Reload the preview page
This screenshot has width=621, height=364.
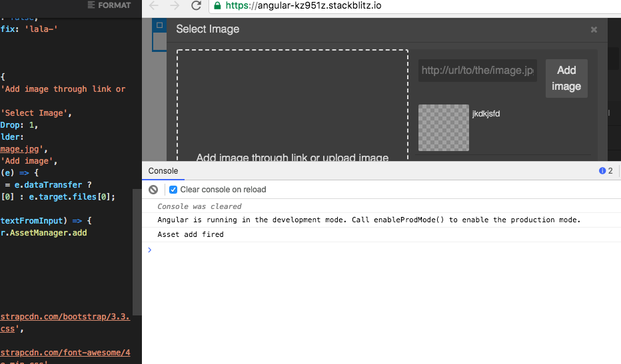(x=196, y=5)
